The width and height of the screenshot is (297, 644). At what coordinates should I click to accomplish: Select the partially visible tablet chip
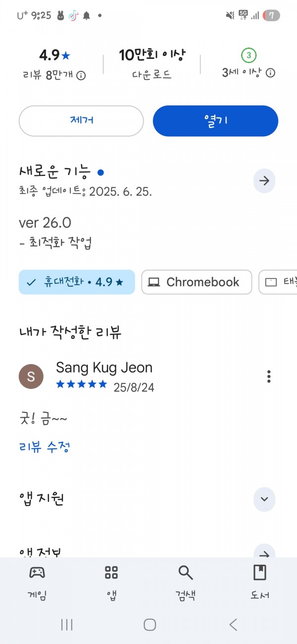coord(278,282)
